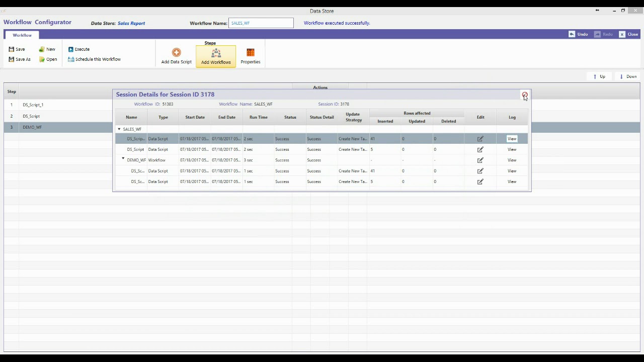Move the selected step Down

tap(628, 76)
